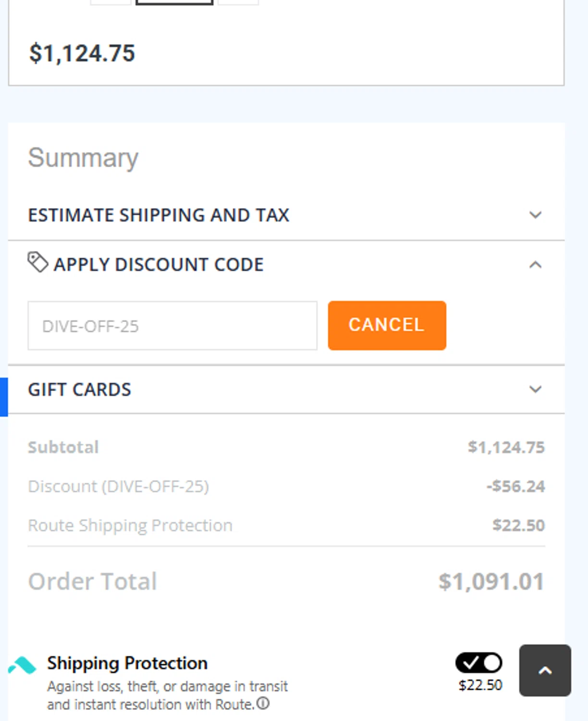This screenshot has width=588, height=721.
Task: Click the teal Route logo icon
Action: coord(22,666)
